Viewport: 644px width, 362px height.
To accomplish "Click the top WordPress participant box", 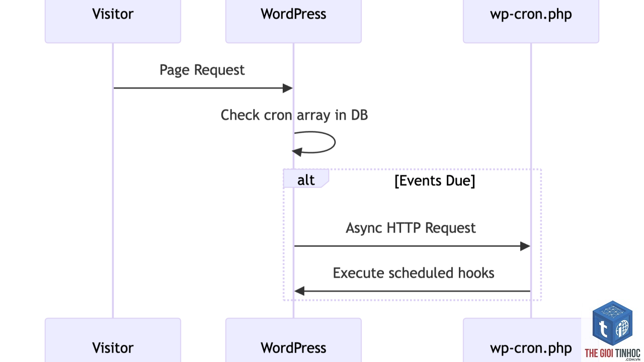I will (293, 21).
